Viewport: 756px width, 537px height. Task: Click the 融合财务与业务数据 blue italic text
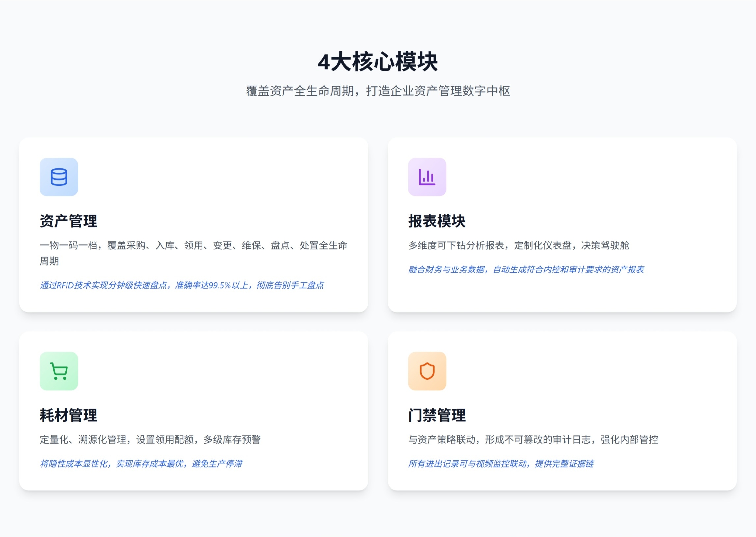tap(526, 269)
